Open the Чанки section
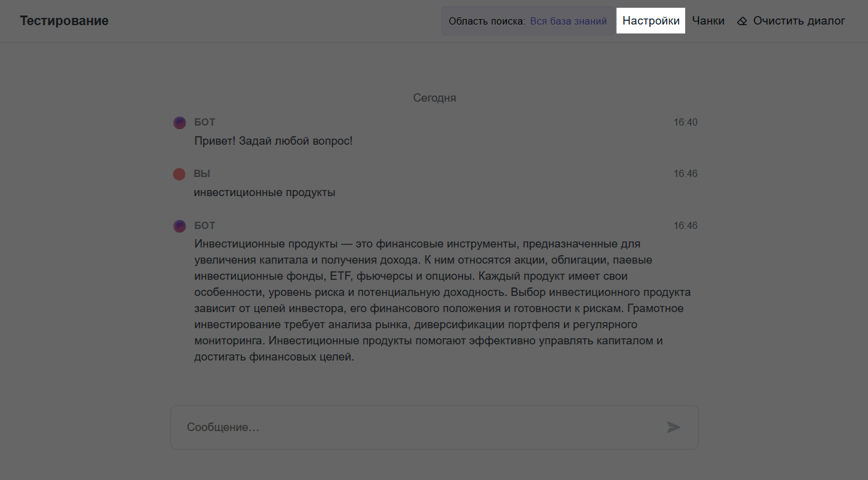Image resolution: width=868 pixels, height=480 pixels. (708, 21)
